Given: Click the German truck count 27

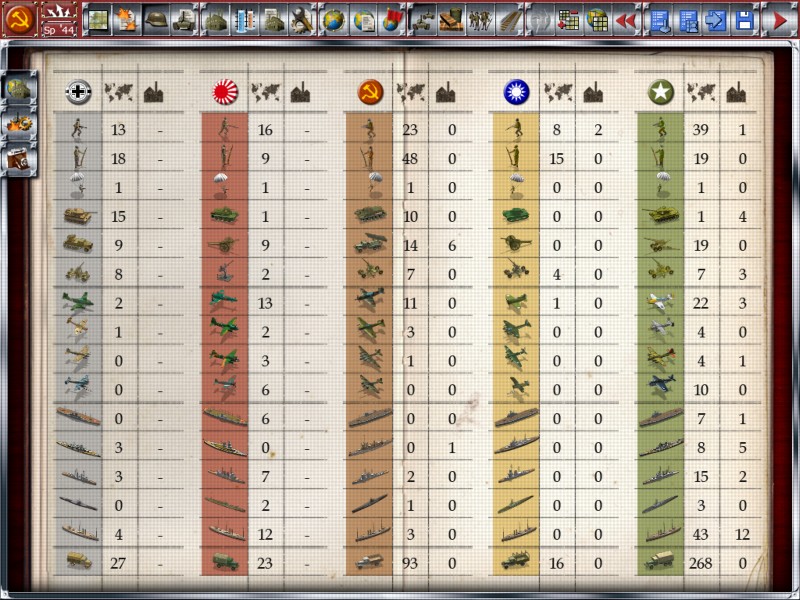Looking at the screenshot, I should [x=118, y=563].
